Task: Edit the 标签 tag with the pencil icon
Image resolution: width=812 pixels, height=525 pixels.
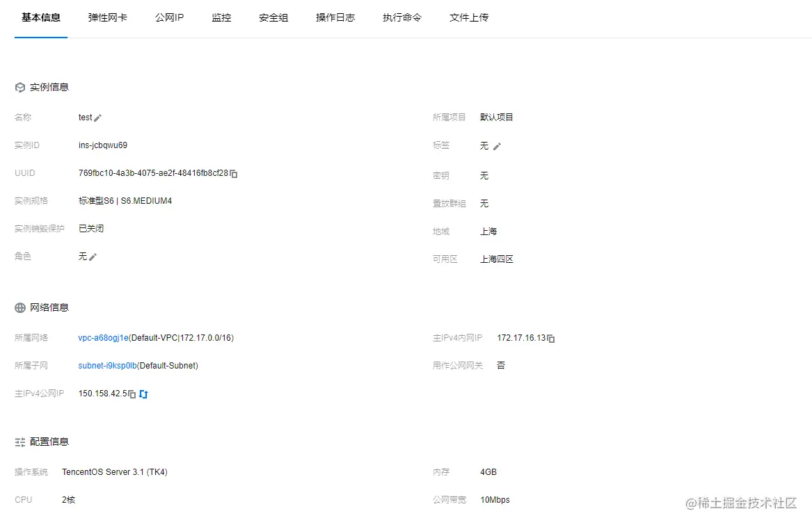Action: [497, 147]
